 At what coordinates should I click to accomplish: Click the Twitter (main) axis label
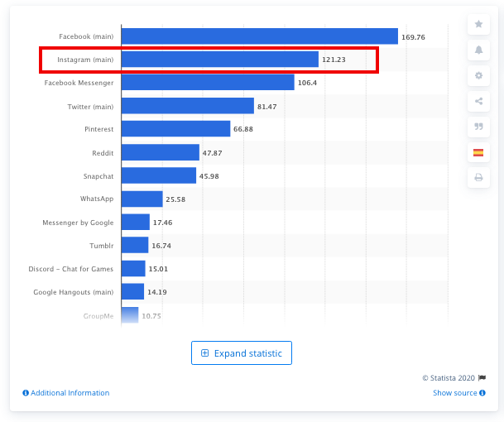[x=90, y=107]
